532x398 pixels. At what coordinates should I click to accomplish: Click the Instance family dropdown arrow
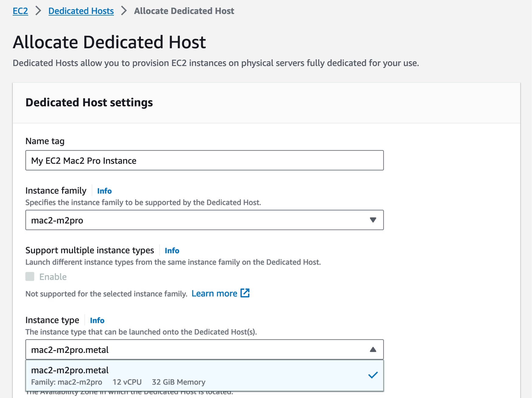point(373,220)
